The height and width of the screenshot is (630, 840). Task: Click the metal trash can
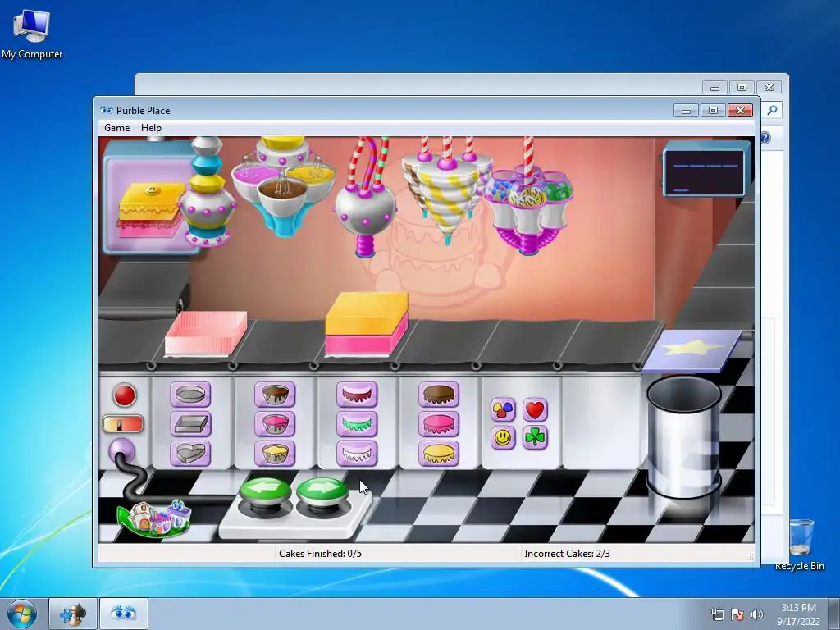684,436
